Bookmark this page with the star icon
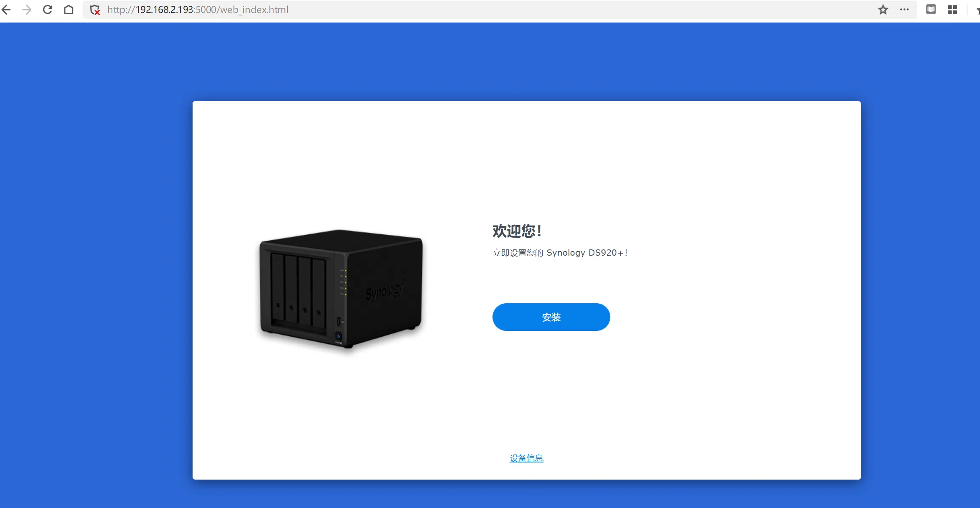Screen dimensions: 980x508 coord(883,10)
